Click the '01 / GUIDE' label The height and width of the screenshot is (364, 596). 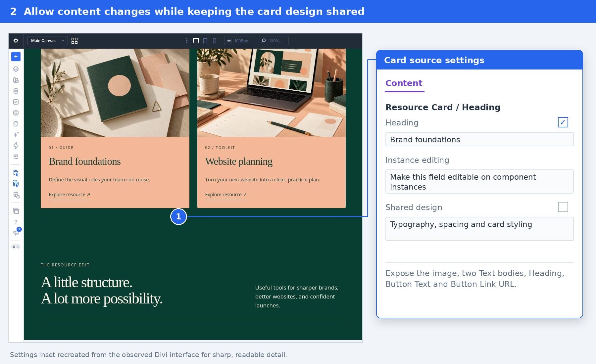click(x=61, y=148)
